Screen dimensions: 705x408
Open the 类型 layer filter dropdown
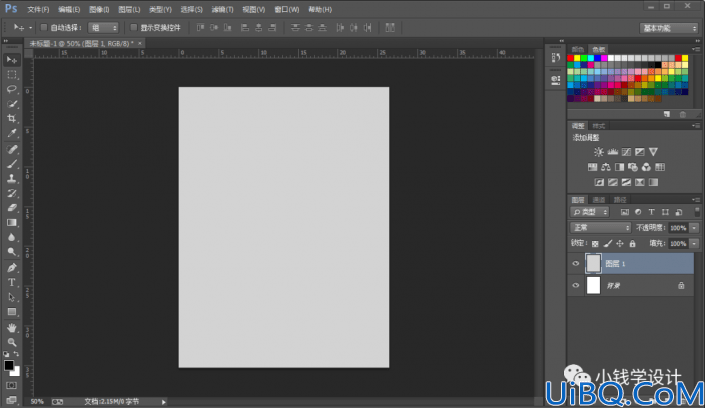[589, 212]
